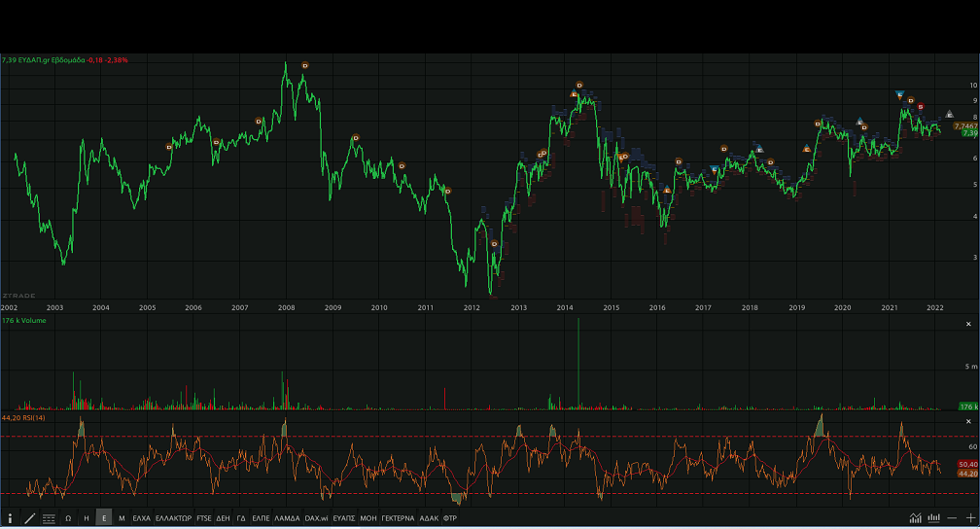Open the chart type icon
Image resolution: width=980 pixels, height=529 pixels.
(916, 518)
